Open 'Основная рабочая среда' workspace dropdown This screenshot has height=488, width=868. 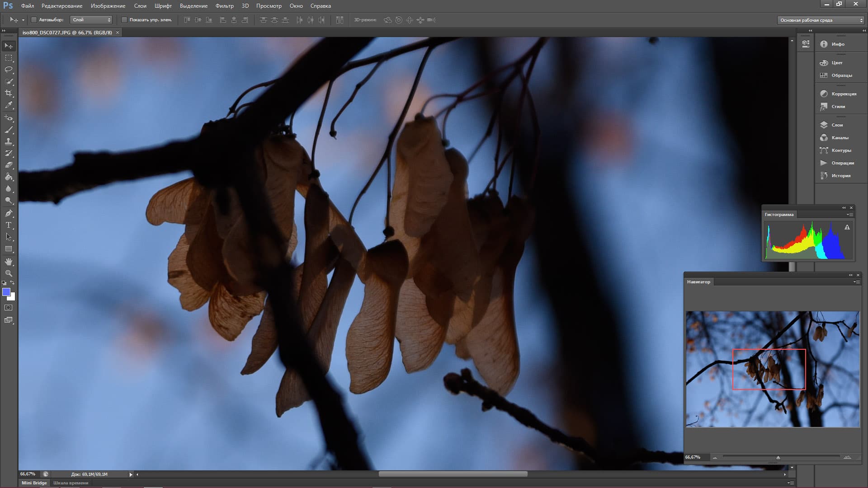821,20
